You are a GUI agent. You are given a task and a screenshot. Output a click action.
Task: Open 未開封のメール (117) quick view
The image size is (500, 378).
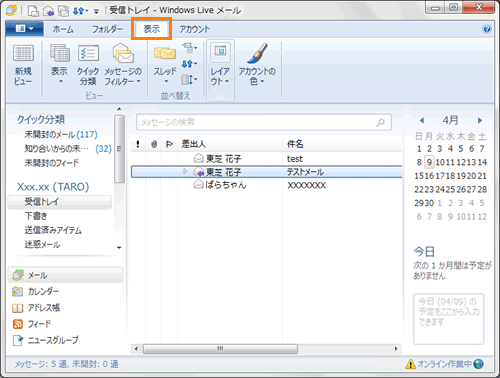tap(61, 134)
